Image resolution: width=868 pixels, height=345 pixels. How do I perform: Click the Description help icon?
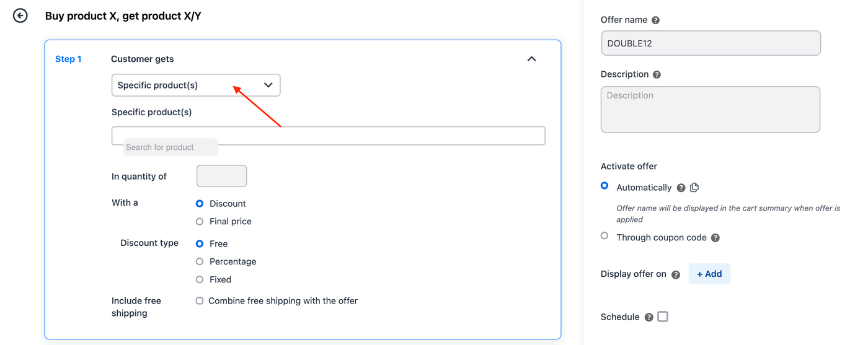(x=657, y=75)
